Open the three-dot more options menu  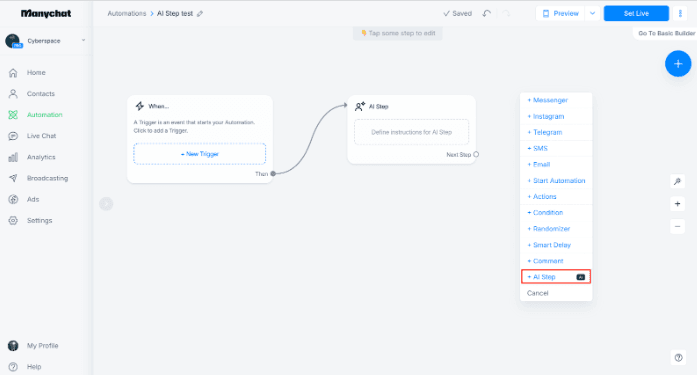(x=680, y=13)
